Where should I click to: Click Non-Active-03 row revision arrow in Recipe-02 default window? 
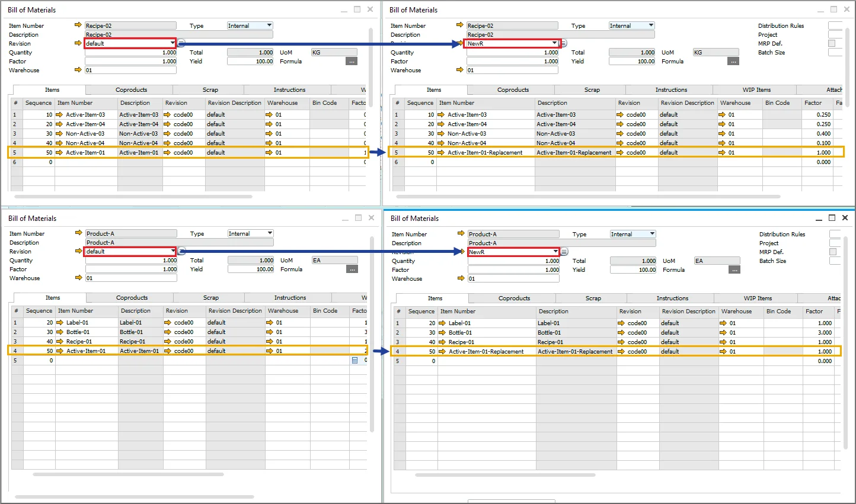click(167, 133)
